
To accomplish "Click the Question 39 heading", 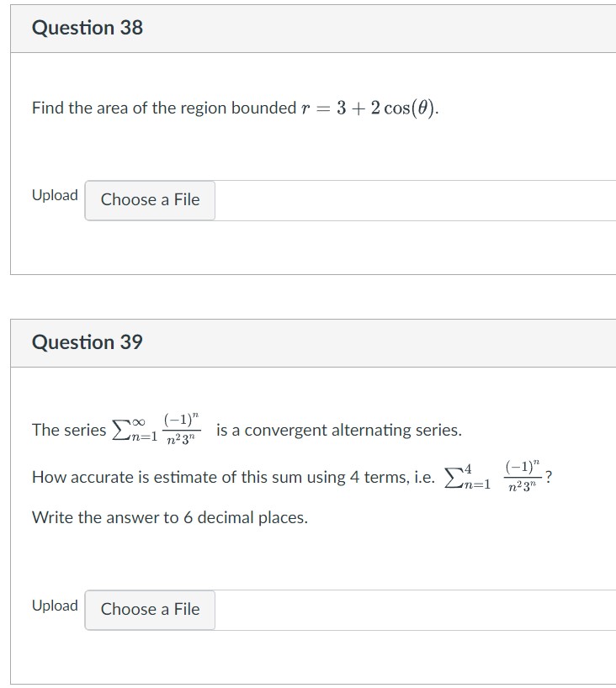I will tap(88, 342).
